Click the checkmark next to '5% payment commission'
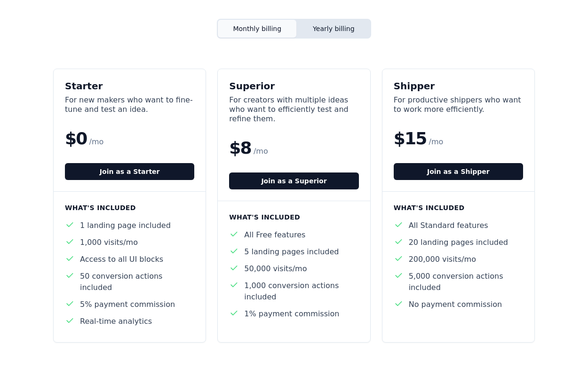This screenshot has height=376, width=588. coord(70,304)
